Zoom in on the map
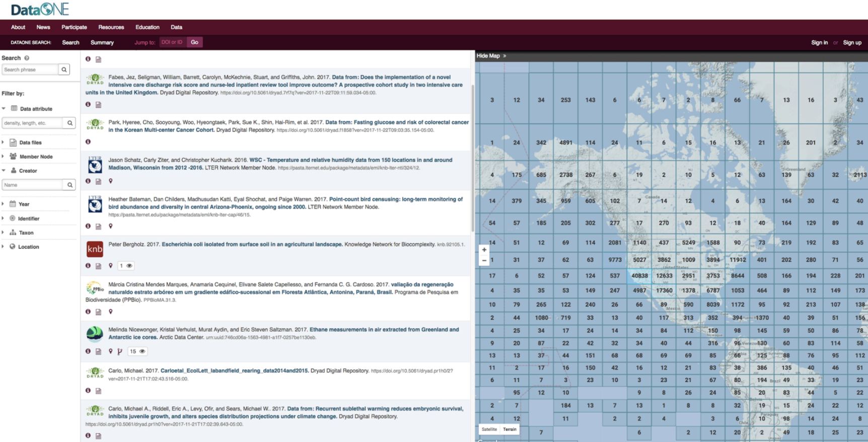Viewport: 868px width, 442px height. click(484, 250)
